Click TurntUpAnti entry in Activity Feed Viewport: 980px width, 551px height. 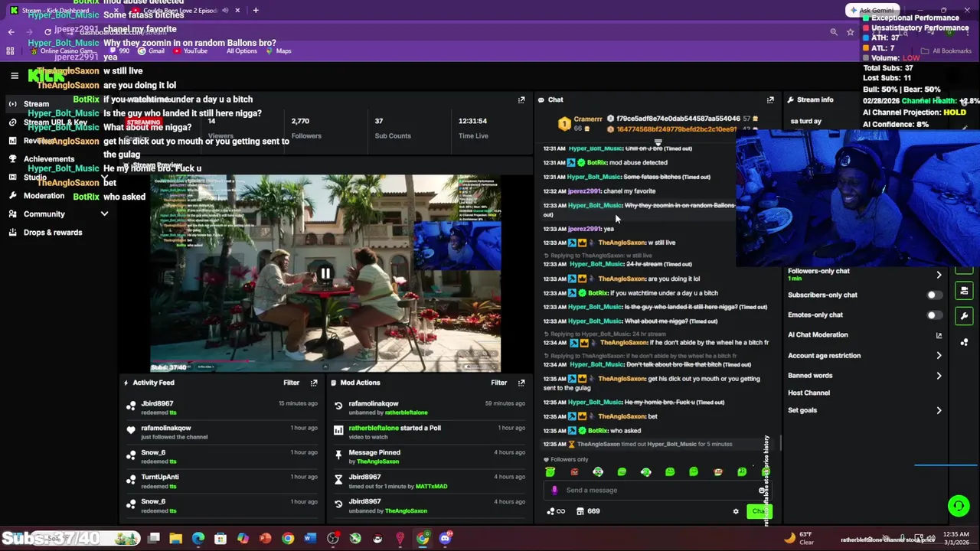[221, 481]
